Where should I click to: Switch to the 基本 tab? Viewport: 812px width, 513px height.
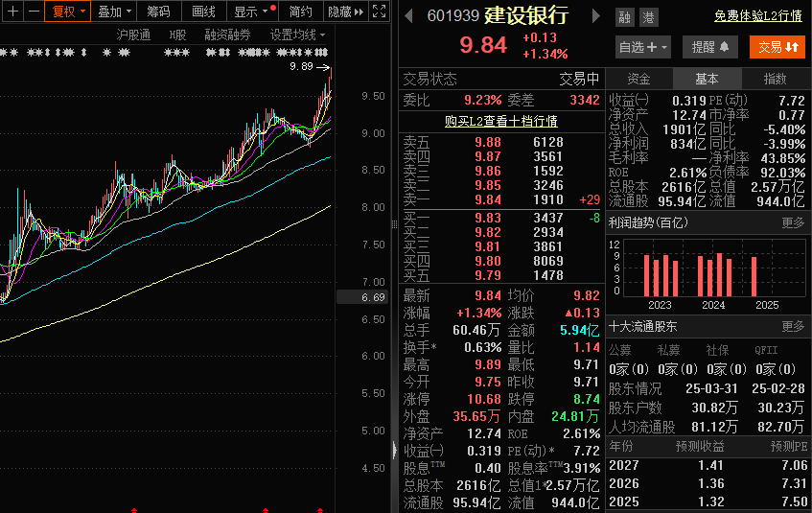[x=707, y=79]
